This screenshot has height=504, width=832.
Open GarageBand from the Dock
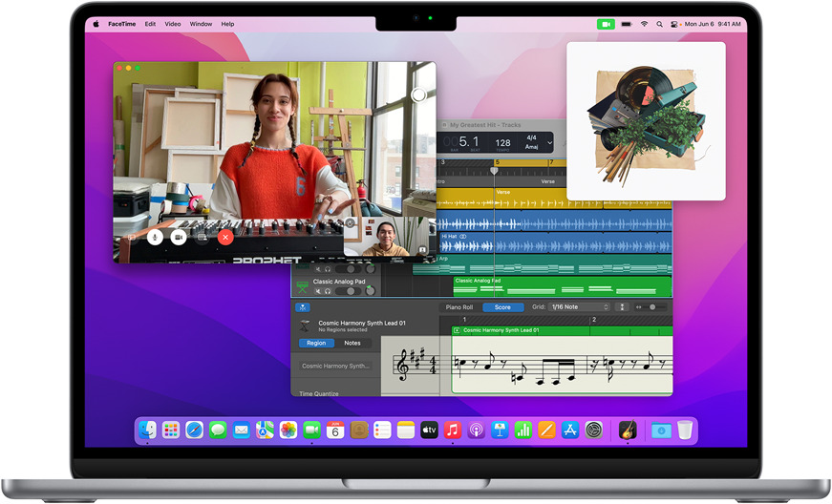(x=628, y=430)
